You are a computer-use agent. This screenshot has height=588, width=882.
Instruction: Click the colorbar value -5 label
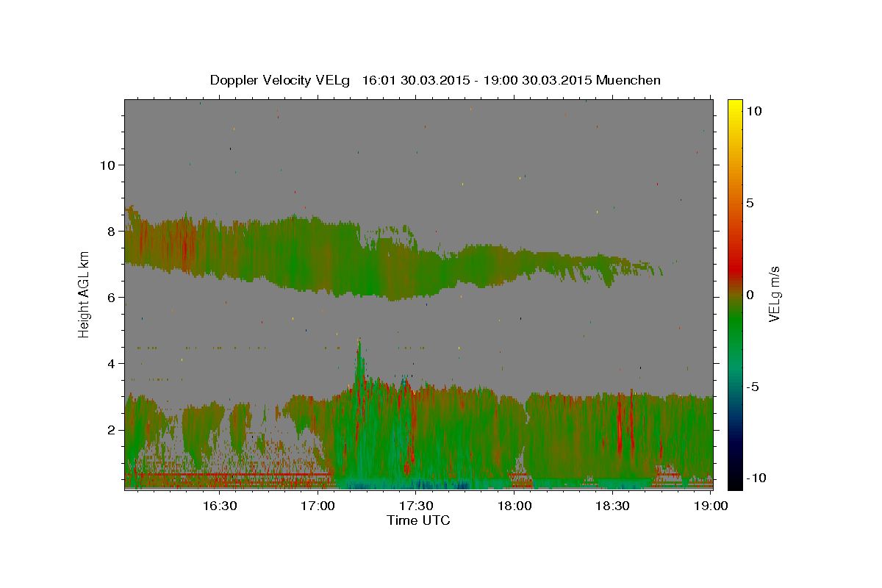pyautogui.click(x=753, y=387)
